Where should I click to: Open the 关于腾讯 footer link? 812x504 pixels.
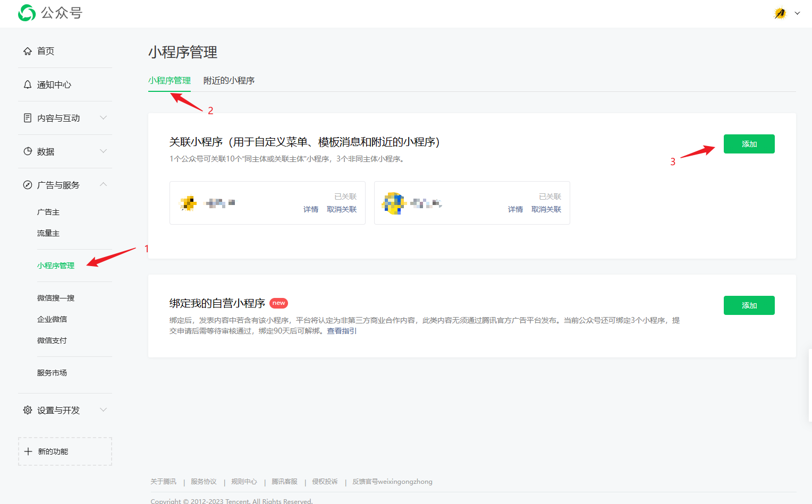pyautogui.click(x=163, y=482)
